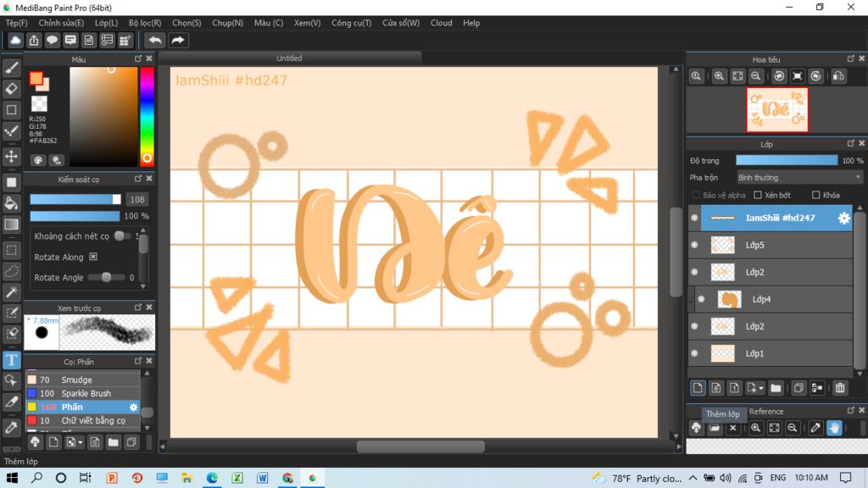Select the hand tool in Reference panel
Viewport: 868px width, 488px height.
point(834,428)
